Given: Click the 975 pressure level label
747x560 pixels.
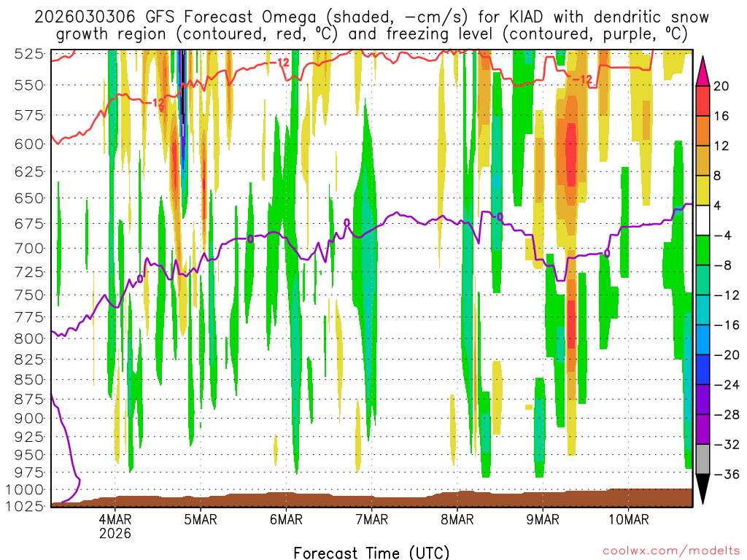Looking at the screenshot, I should tap(29, 472).
